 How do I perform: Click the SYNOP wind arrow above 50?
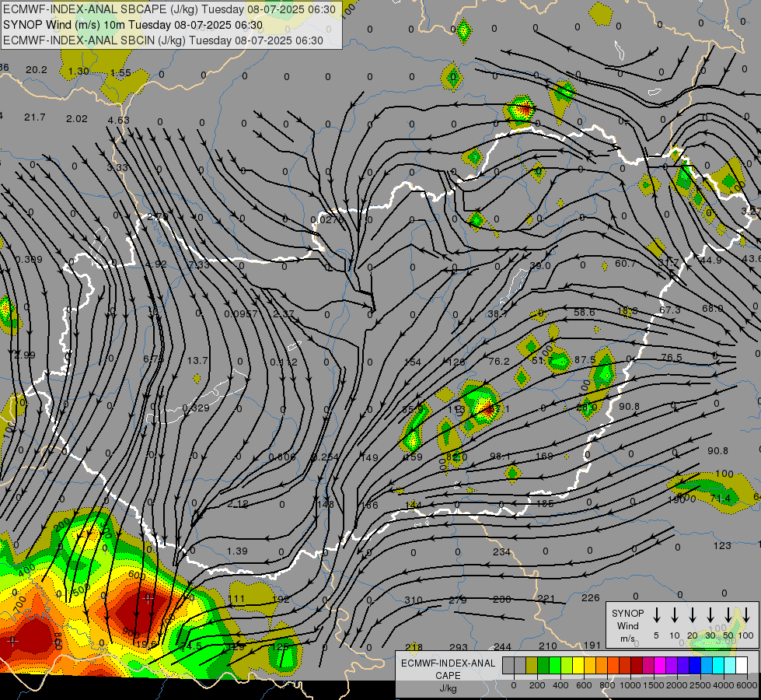(728, 615)
